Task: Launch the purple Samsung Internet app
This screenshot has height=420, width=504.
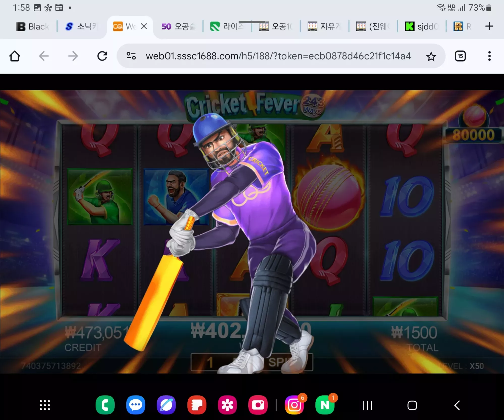Action: [166, 405]
